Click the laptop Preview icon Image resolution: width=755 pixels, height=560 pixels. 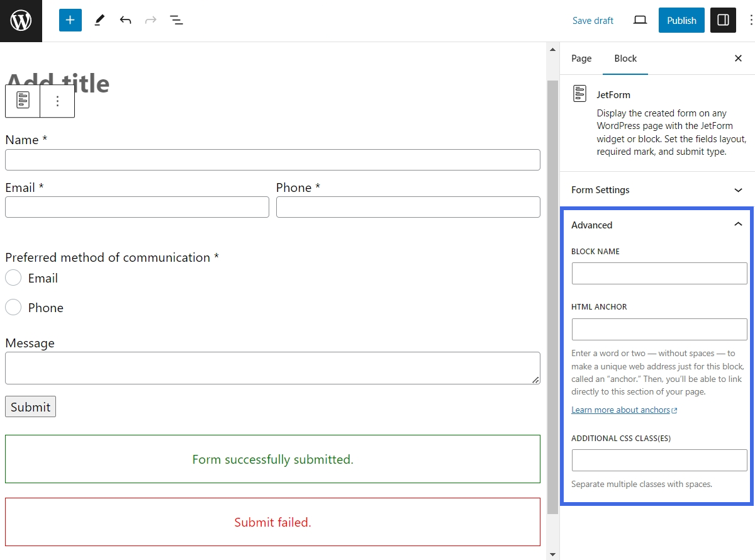click(x=640, y=20)
